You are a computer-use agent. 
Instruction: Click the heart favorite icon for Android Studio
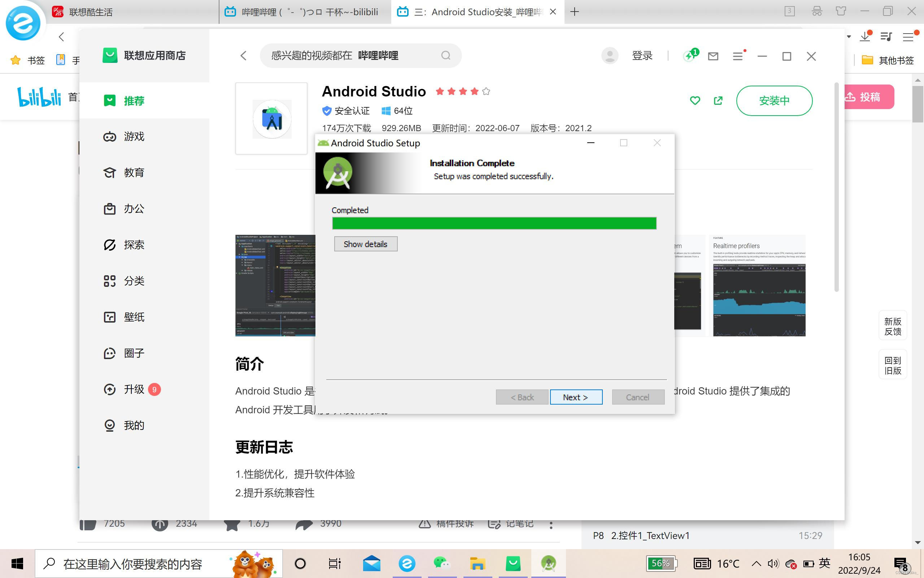[x=695, y=100]
